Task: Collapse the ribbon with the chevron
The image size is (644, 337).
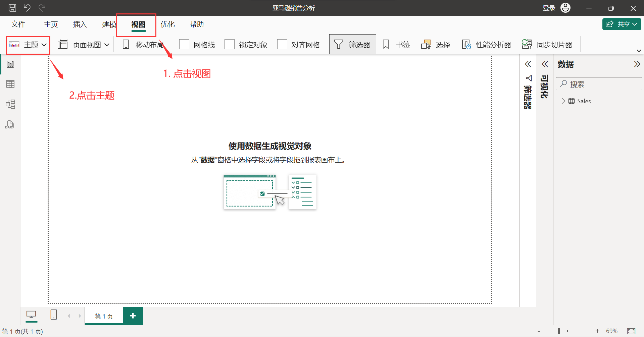Action: (x=639, y=51)
